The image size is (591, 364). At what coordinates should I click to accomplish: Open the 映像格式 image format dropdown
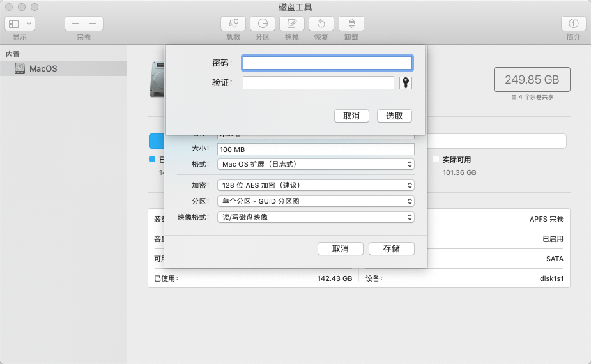point(316,217)
